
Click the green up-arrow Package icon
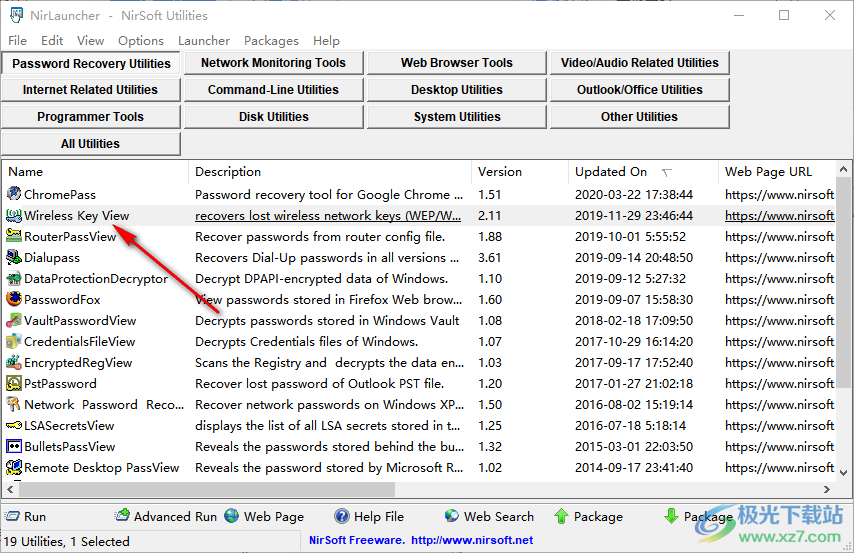point(561,516)
